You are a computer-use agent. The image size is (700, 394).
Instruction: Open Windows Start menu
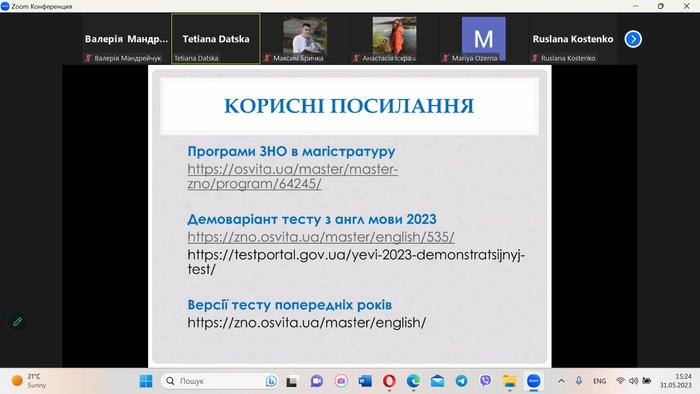(x=146, y=381)
